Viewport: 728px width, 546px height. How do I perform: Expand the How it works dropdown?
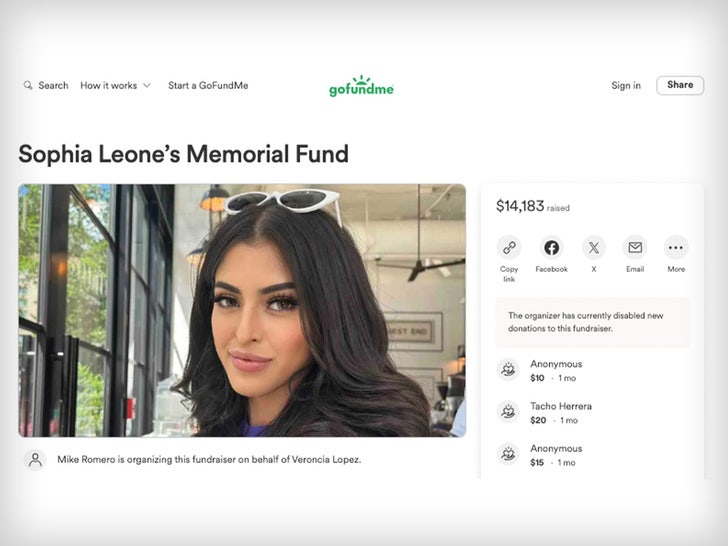115,85
